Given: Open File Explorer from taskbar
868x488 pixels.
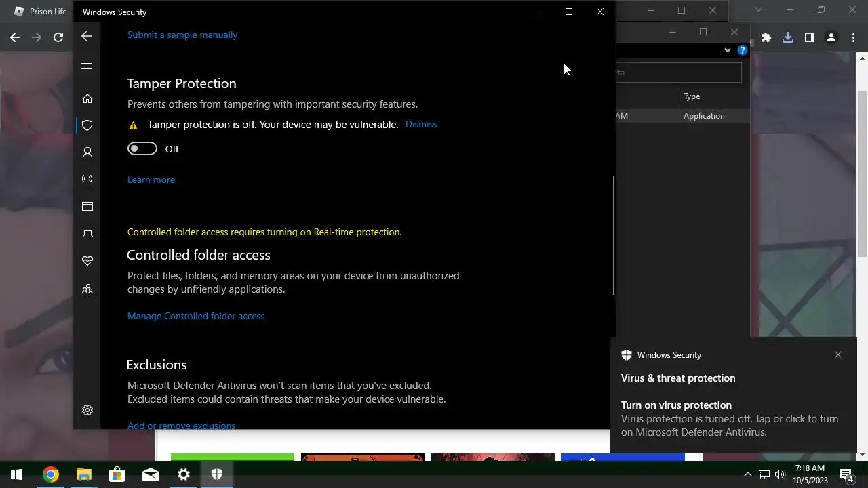Looking at the screenshot, I should 83,474.
